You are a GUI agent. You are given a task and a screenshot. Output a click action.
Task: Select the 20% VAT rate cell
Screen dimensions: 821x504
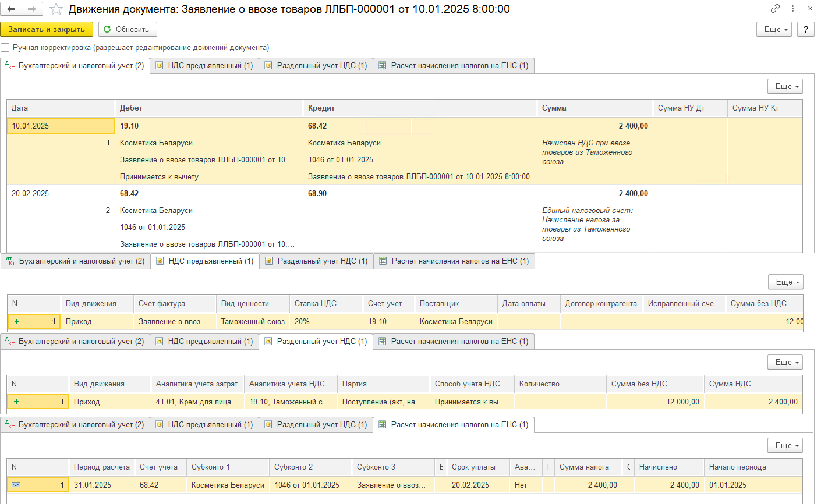coord(326,322)
